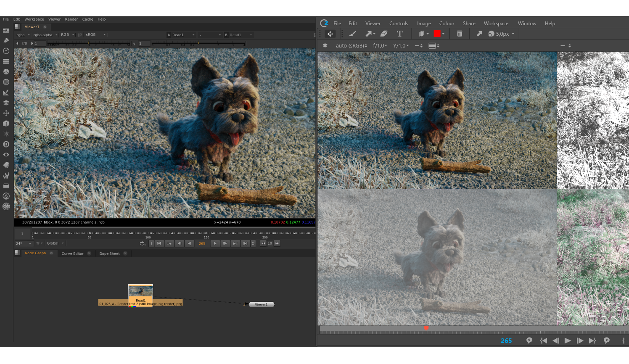Click the red playhead marker on right timeline

click(426, 328)
